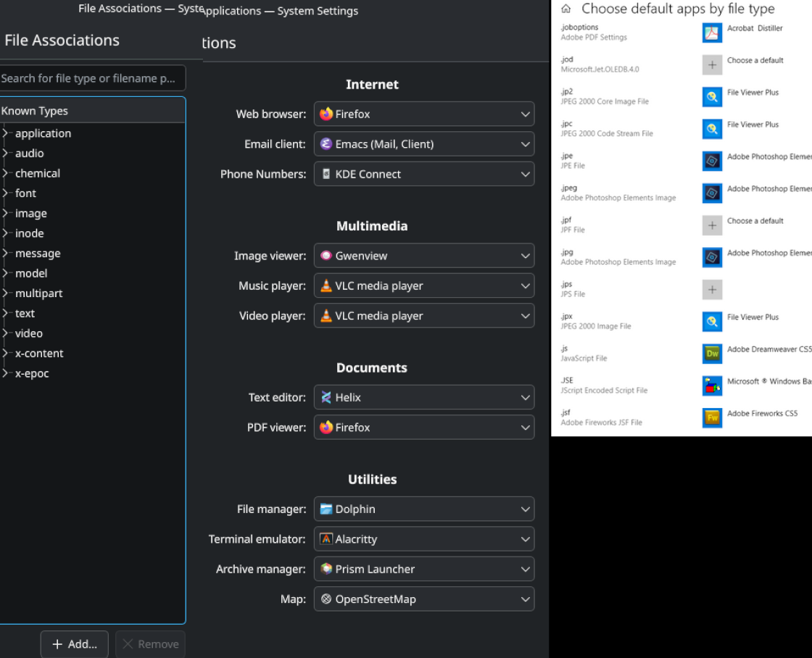Expand the font type tree node
Screen dimensions: 812x658
tap(5, 193)
